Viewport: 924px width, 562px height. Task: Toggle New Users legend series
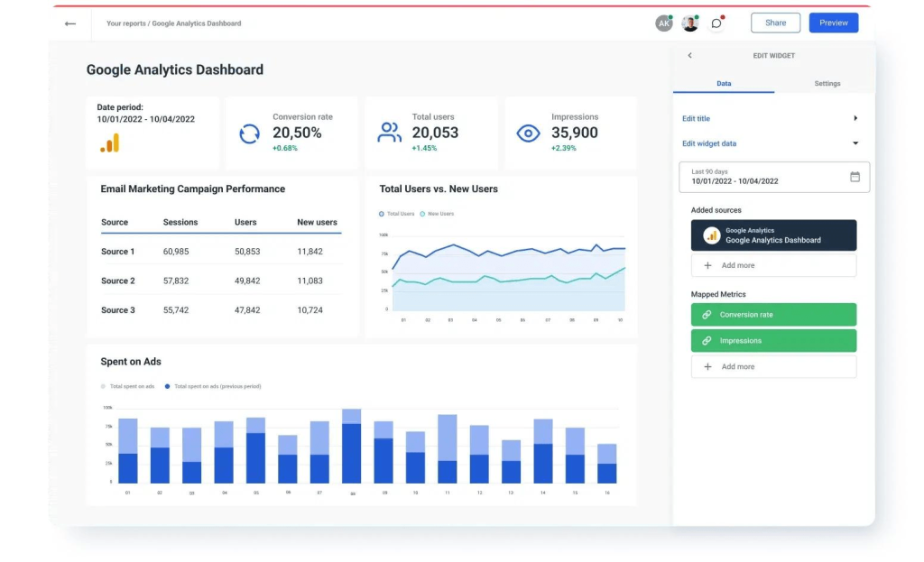click(x=437, y=214)
